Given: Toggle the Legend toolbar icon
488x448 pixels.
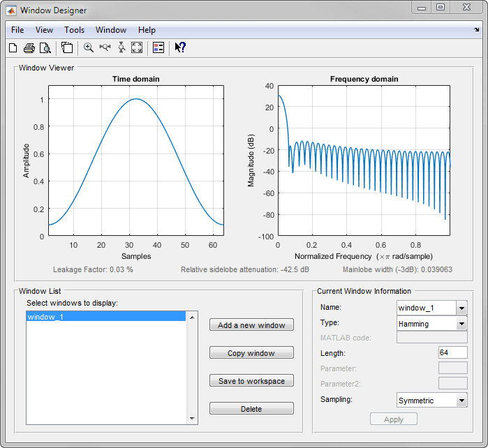Looking at the screenshot, I should point(158,47).
